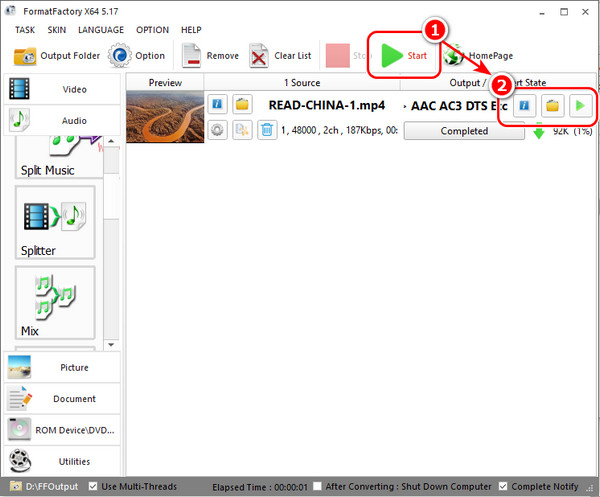Select the Mix audio tool

click(55, 303)
